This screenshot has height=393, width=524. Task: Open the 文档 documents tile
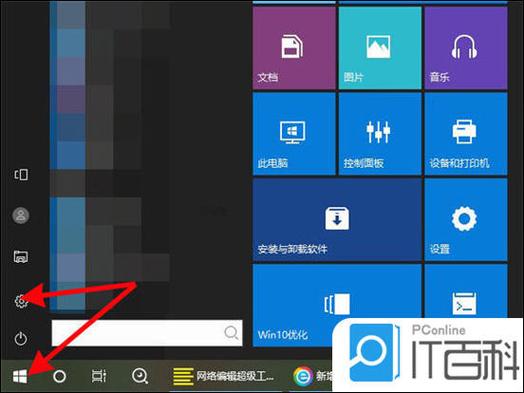294,48
